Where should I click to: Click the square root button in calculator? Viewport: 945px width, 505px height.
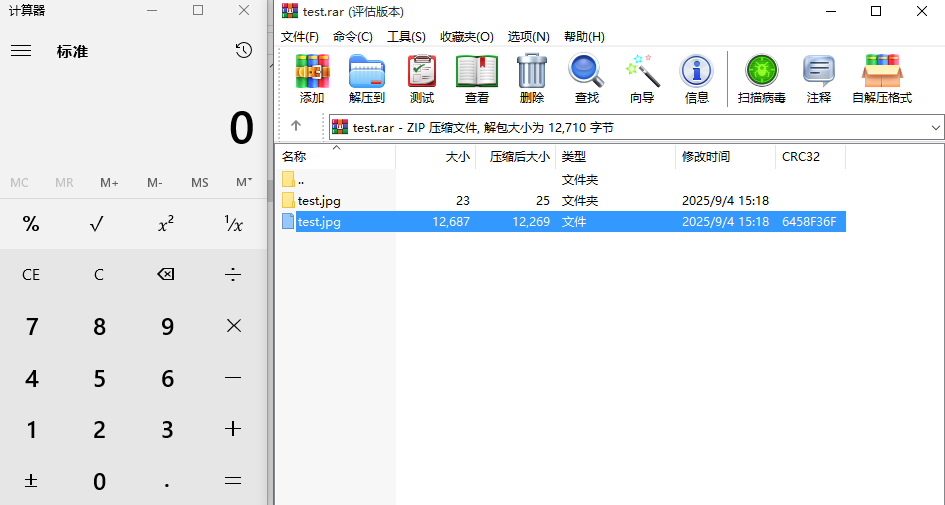pyautogui.click(x=96, y=224)
